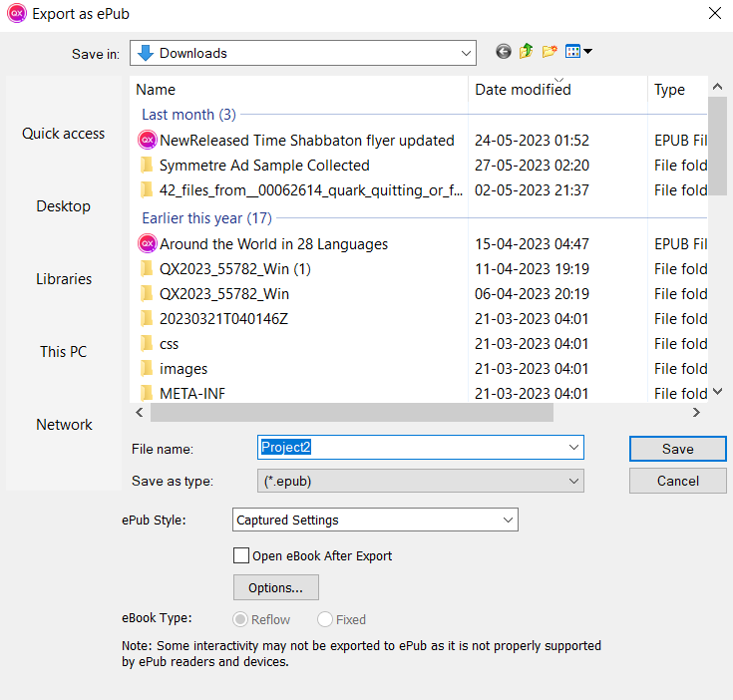This screenshot has width=733, height=700.
Task: Close the Export as ePub dialog
Action: click(715, 13)
